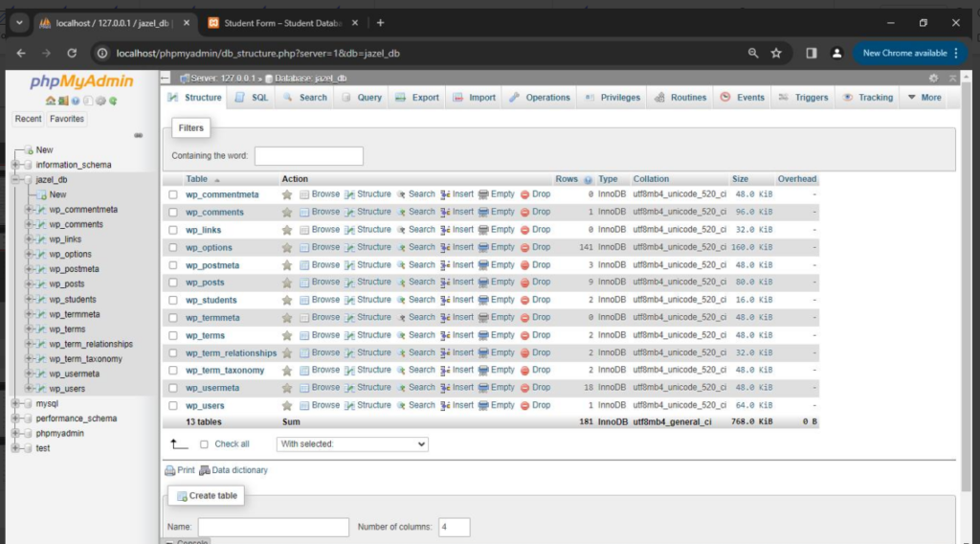Click the phpMyAdmin home icon
The image size is (980, 544).
tap(50, 101)
